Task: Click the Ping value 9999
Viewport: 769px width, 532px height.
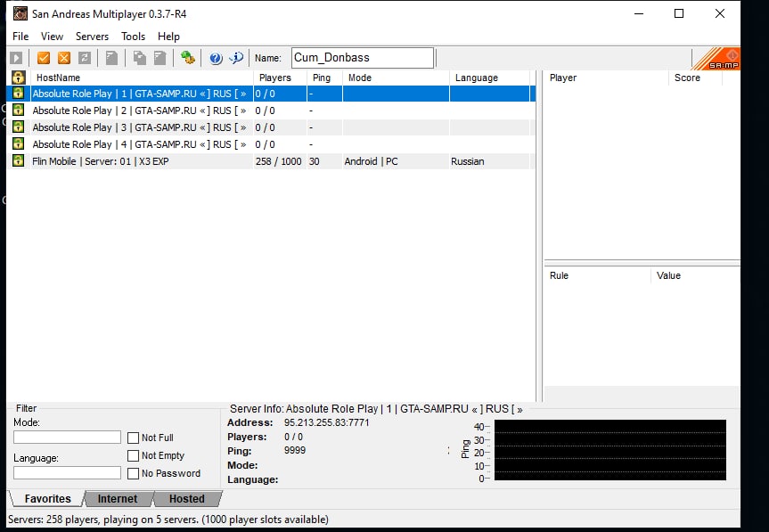Action: click(x=295, y=450)
